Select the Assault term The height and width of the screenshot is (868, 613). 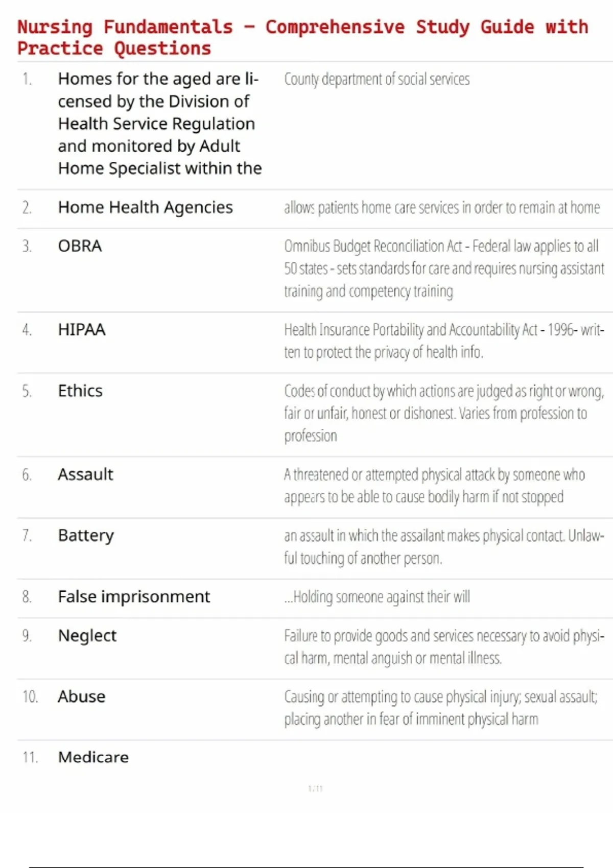tap(85, 475)
